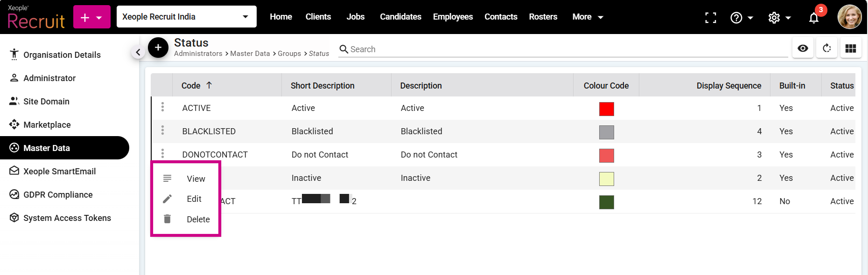Click into the Search field
The height and width of the screenshot is (275, 868).
pyautogui.click(x=560, y=49)
